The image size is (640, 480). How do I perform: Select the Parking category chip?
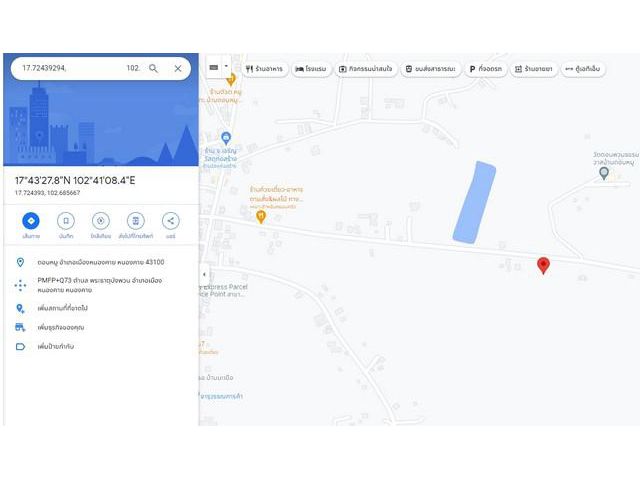coord(486,69)
